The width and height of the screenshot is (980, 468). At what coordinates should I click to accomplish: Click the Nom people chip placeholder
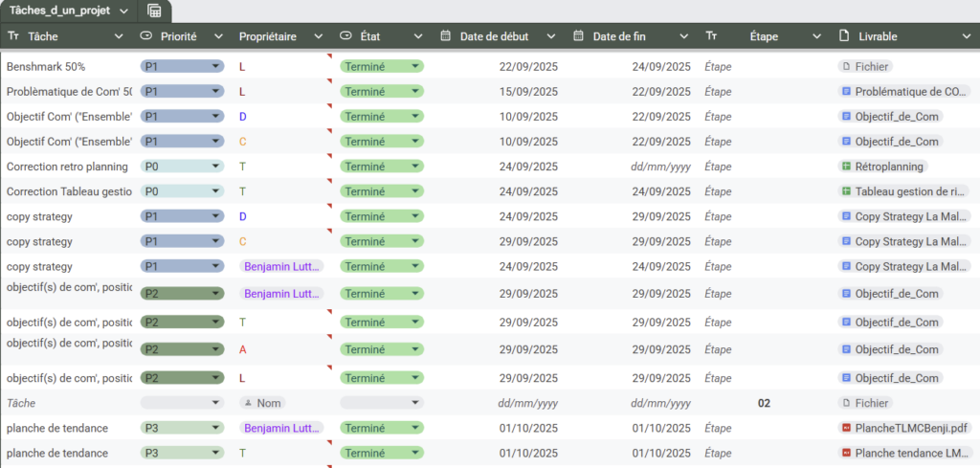[x=262, y=403]
